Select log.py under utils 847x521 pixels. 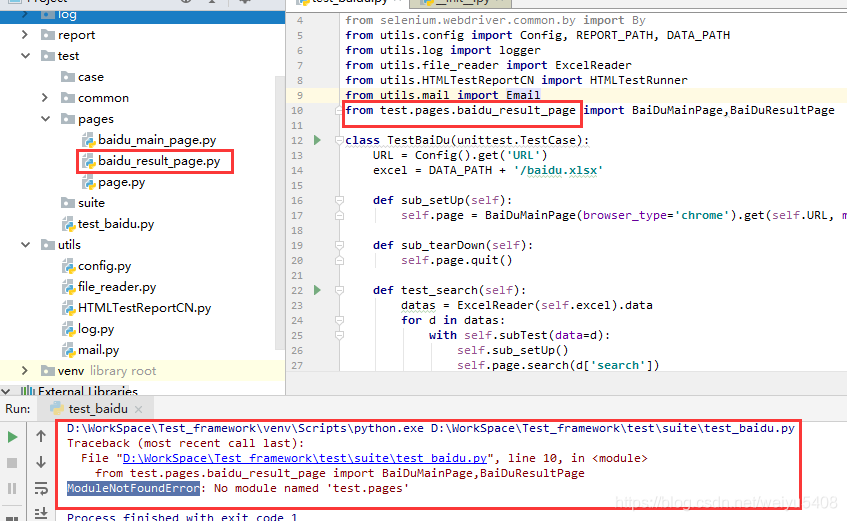(x=96, y=329)
